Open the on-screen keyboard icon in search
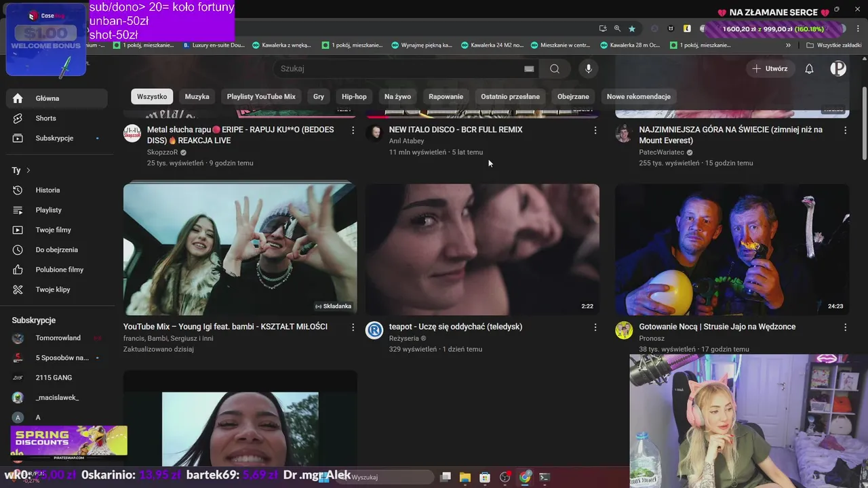The width and height of the screenshot is (868, 488). (529, 68)
